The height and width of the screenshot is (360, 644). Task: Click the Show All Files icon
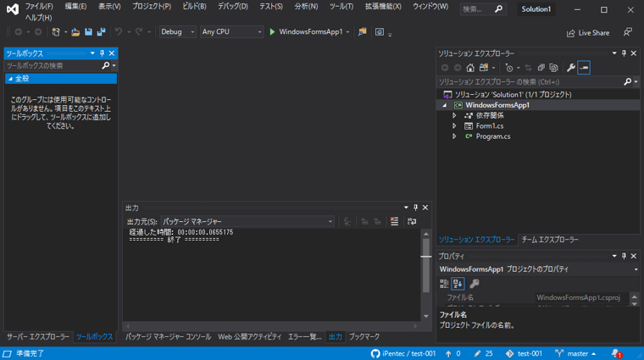553,68
